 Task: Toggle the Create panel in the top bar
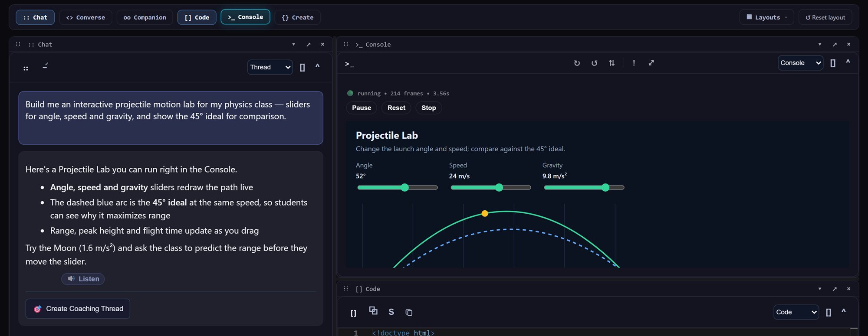click(x=297, y=17)
